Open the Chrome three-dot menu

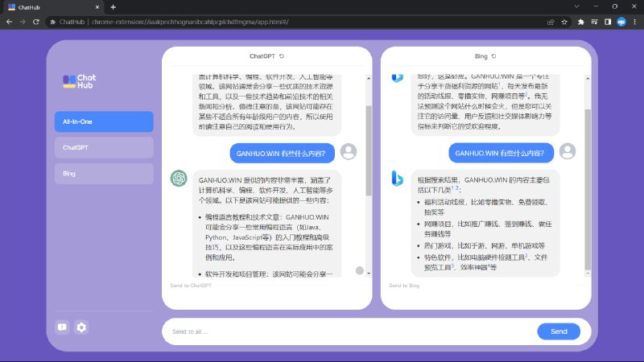click(635, 23)
